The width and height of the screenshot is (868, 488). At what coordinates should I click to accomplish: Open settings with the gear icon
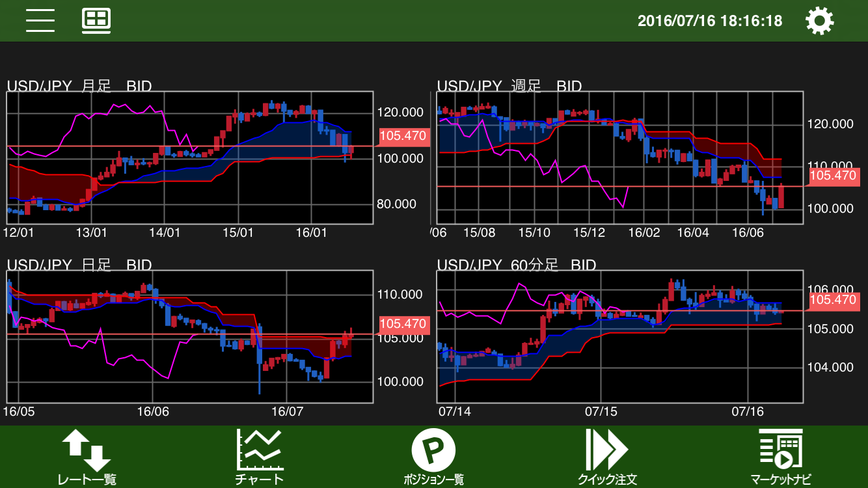click(x=819, y=21)
